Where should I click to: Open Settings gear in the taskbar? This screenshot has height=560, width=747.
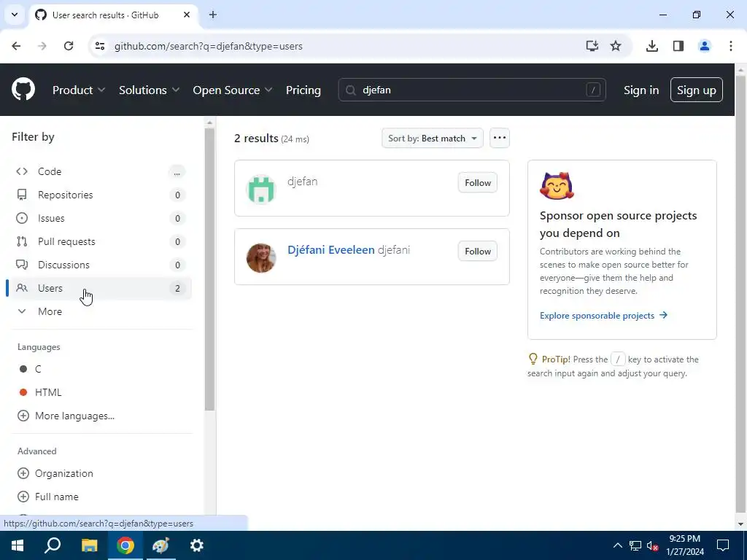pyautogui.click(x=197, y=545)
